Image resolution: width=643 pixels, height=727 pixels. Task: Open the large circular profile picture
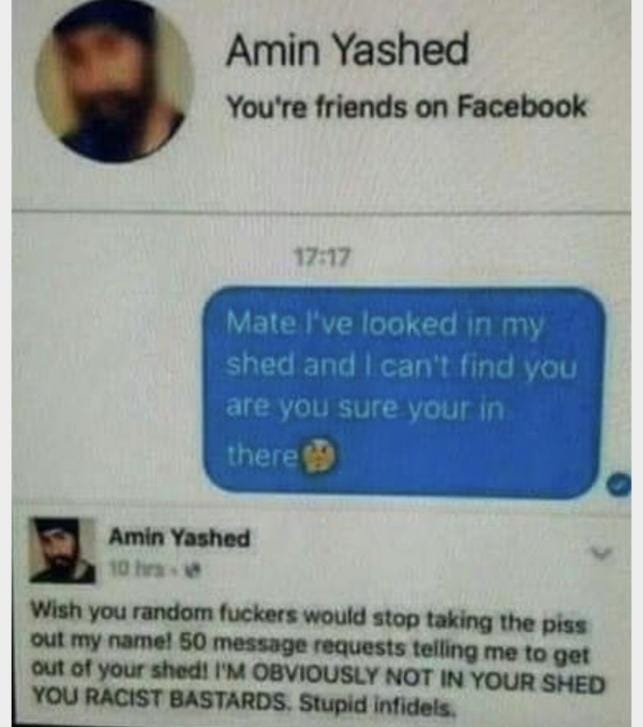click(115, 83)
